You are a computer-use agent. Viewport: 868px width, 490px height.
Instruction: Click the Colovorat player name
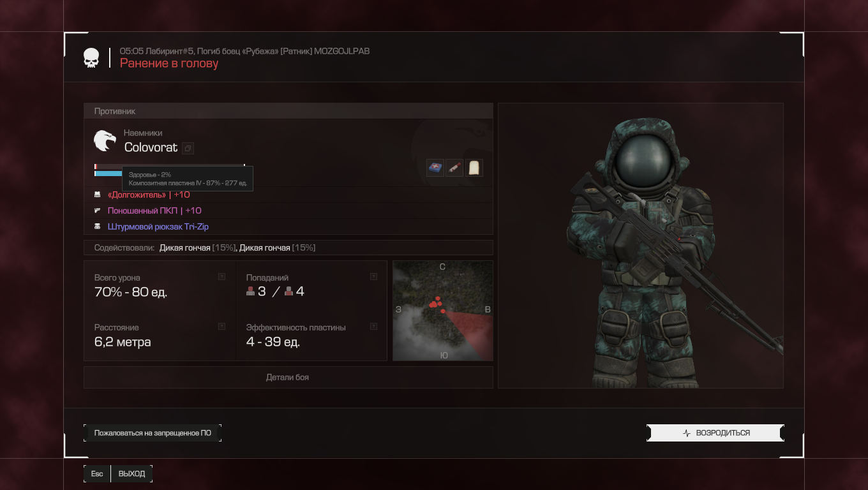pyautogui.click(x=151, y=147)
